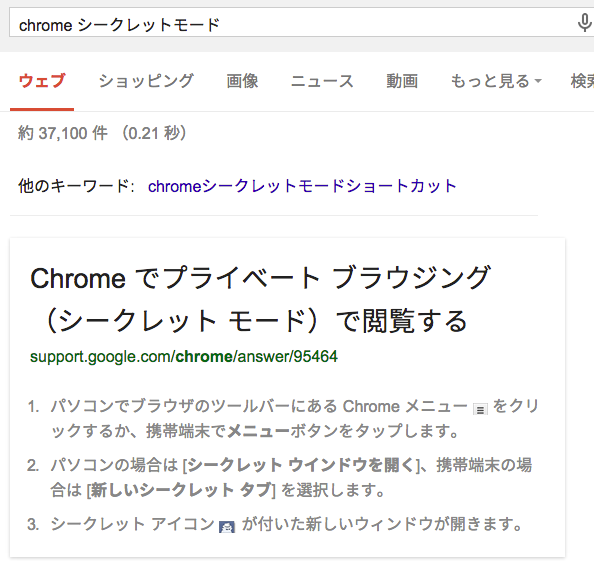Click the incognito icon in step 3
The image size is (594, 571).
(x=227, y=527)
